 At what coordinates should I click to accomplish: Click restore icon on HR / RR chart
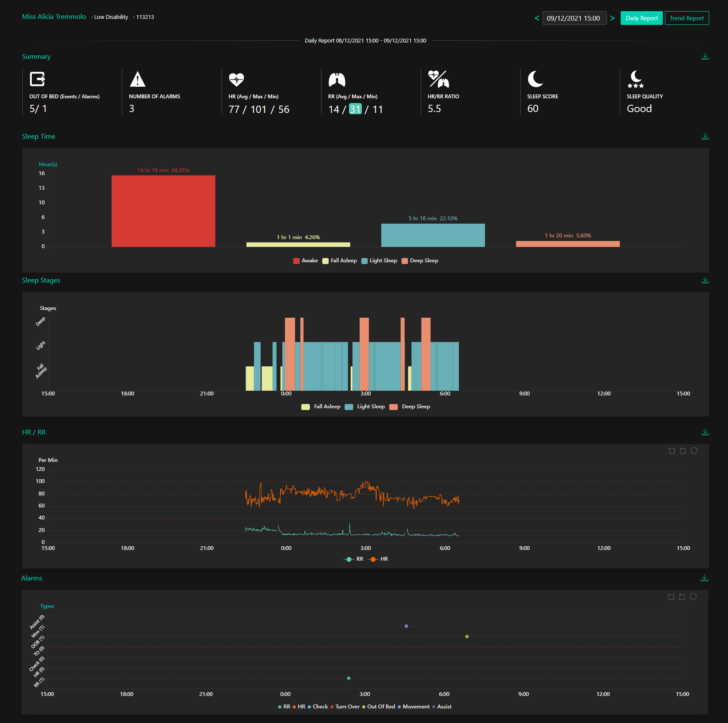pos(694,450)
